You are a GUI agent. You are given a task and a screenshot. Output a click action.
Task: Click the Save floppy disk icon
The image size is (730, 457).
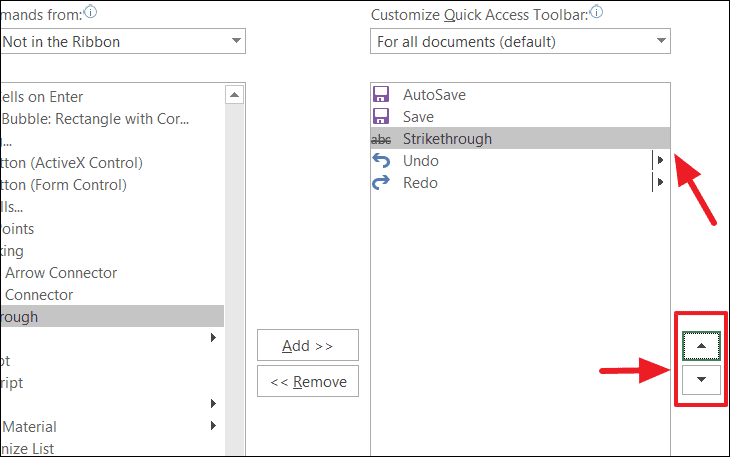[380, 117]
